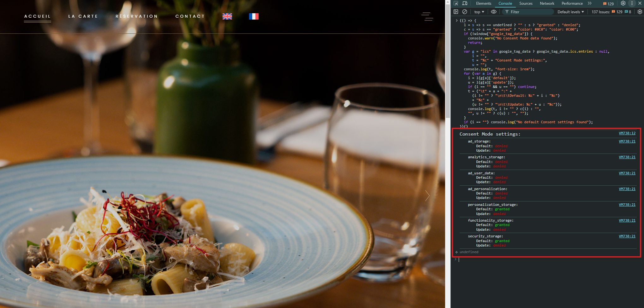This screenshot has width=644, height=308.
Task: Switch to the Console tab
Action: click(x=505, y=3)
